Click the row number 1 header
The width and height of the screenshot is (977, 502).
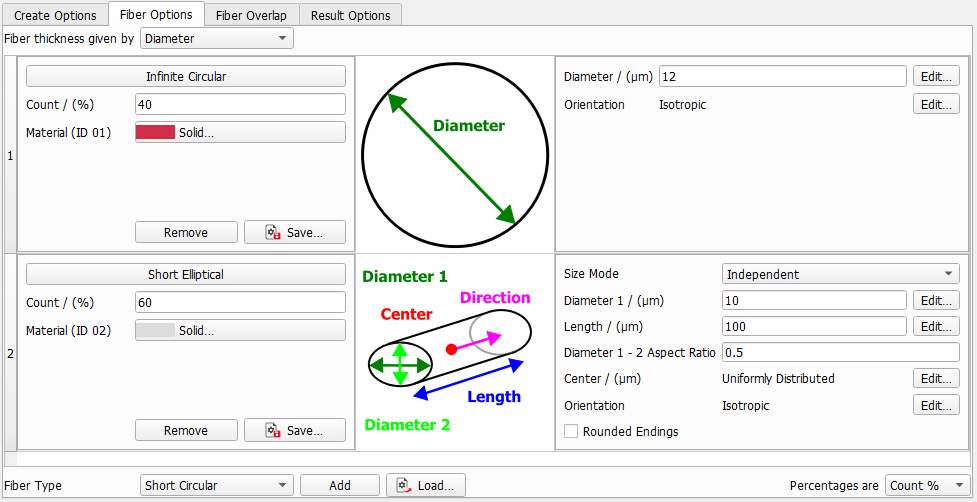(x=9, y=156)
